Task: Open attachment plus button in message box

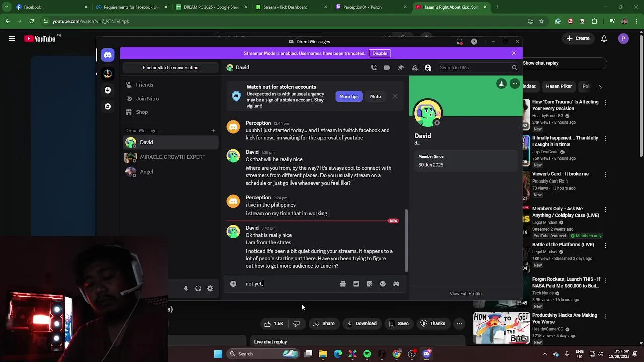Action: pos(233,284)
